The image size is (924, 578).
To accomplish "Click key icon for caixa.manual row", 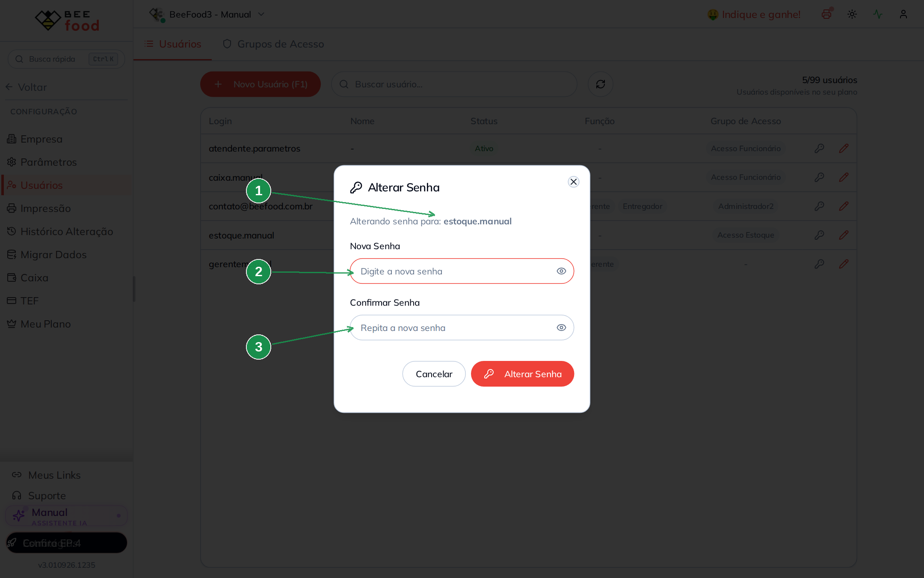I will click(819, 177).
